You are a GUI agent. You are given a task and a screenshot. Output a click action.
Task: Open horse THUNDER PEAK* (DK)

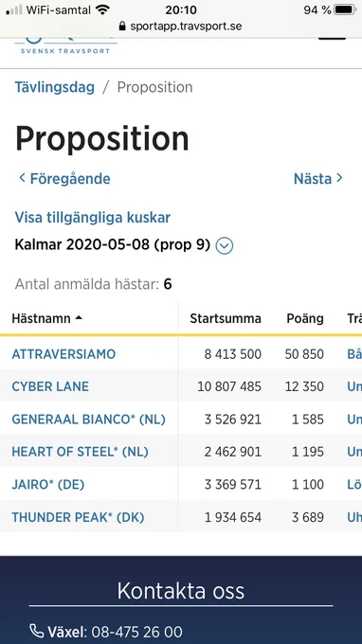pyautogui.click(x=78, y=517)
